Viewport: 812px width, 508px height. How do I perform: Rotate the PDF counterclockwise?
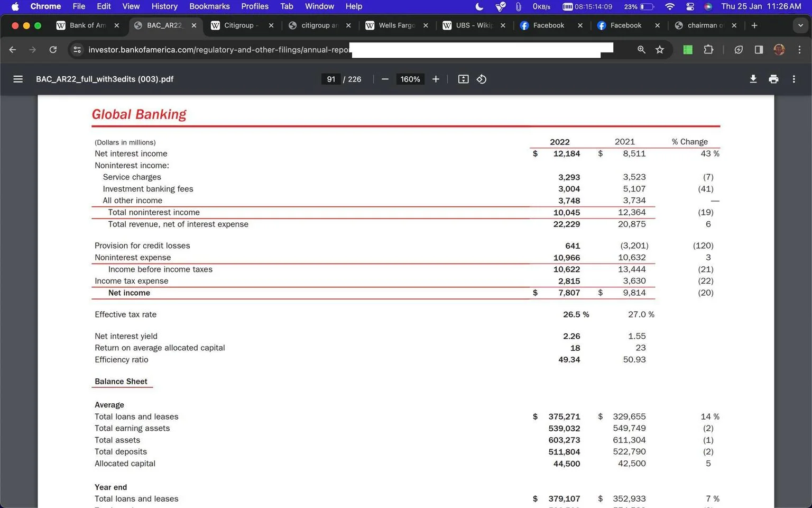click(x=482, y=79)
